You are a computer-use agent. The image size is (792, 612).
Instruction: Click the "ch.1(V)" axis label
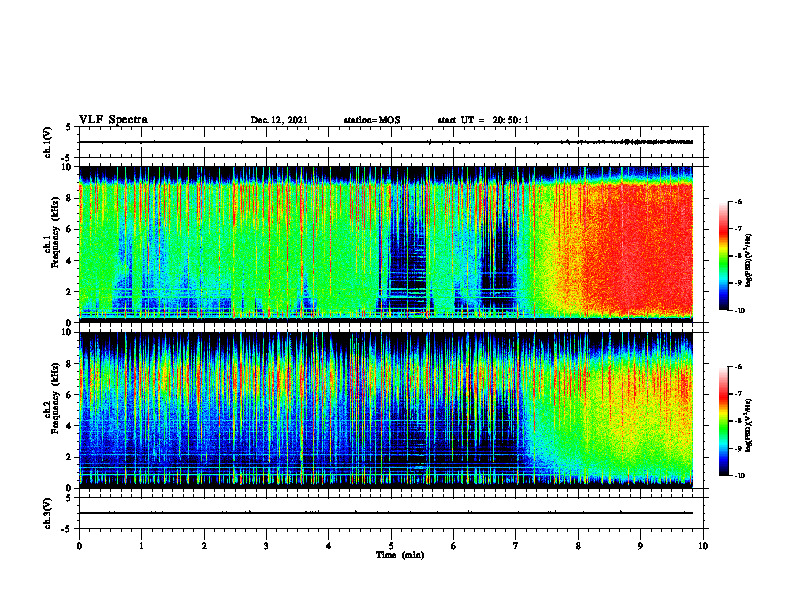[47, 142]
